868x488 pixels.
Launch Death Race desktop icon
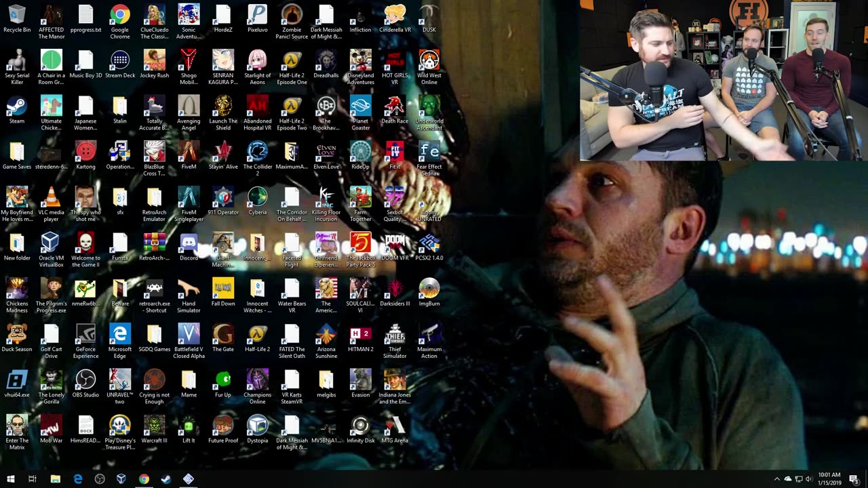[395, 110]
